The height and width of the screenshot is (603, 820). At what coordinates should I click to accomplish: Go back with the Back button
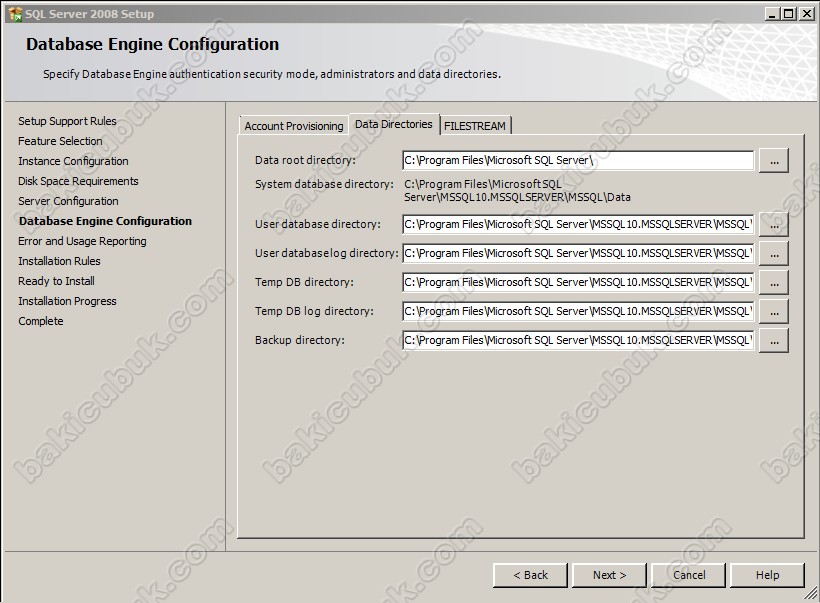(530, 575)
